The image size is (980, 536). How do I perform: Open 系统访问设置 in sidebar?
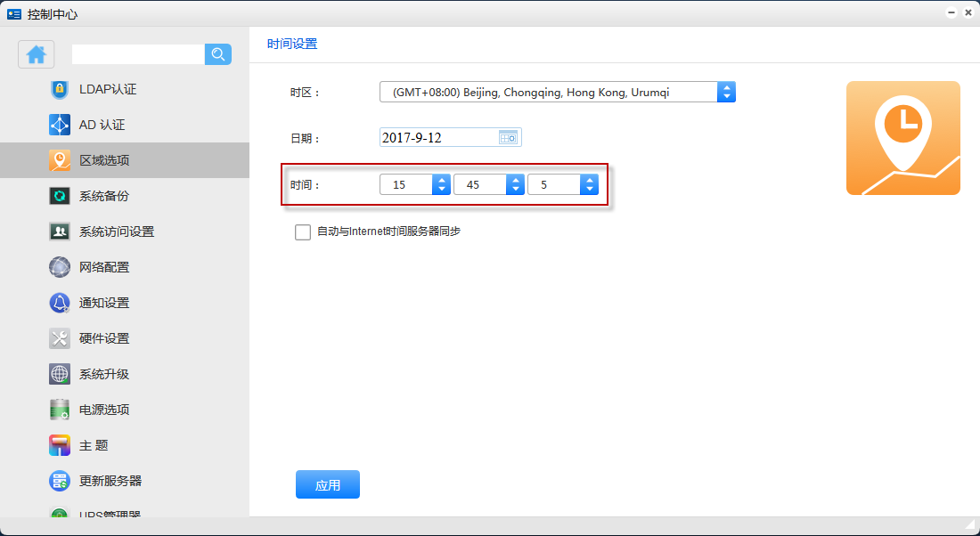(116, 231)
